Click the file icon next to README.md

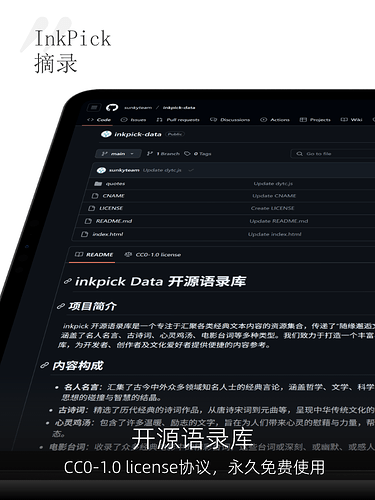(88, 221)
